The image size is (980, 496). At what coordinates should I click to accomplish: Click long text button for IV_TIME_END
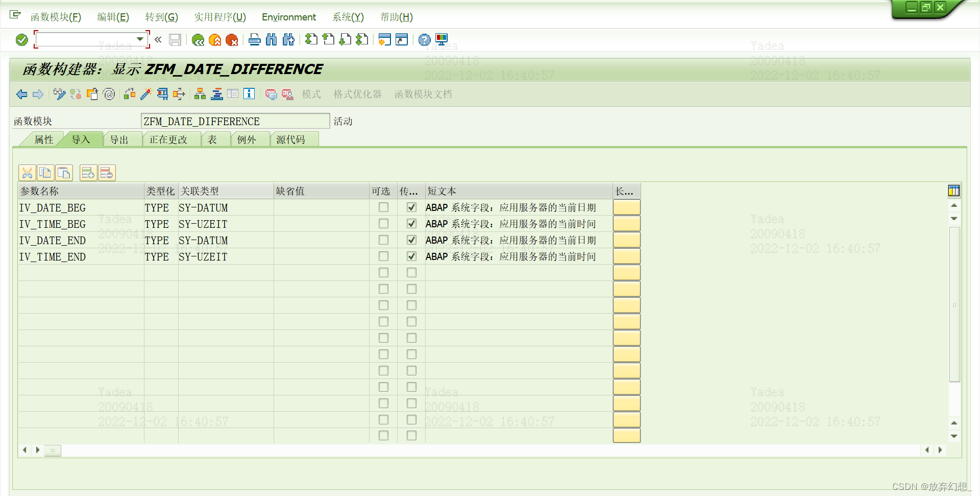point(627,256)
